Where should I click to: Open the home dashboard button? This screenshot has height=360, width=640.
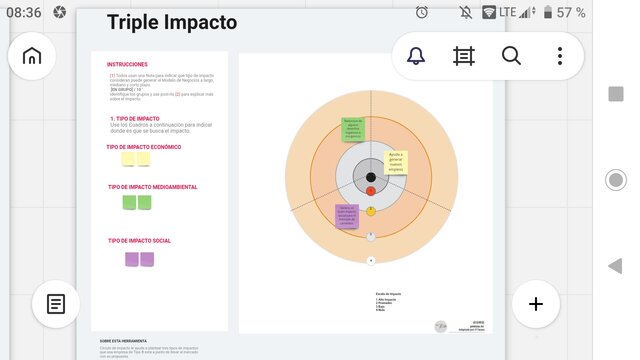coord(32,56)
